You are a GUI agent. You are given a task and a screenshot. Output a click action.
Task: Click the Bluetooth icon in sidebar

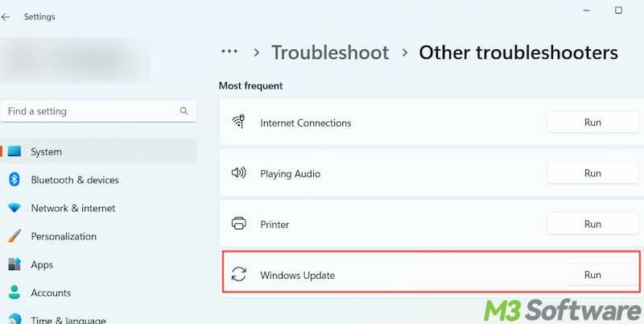(14, 180)
